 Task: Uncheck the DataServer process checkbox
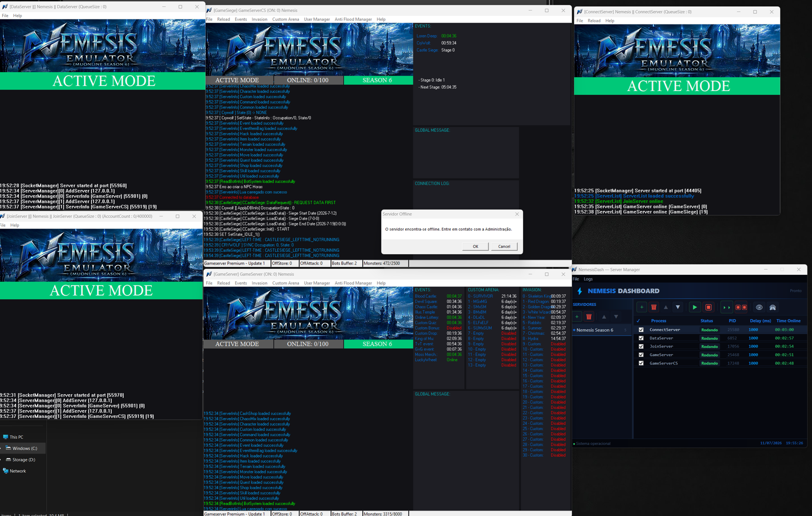(641, 338)
